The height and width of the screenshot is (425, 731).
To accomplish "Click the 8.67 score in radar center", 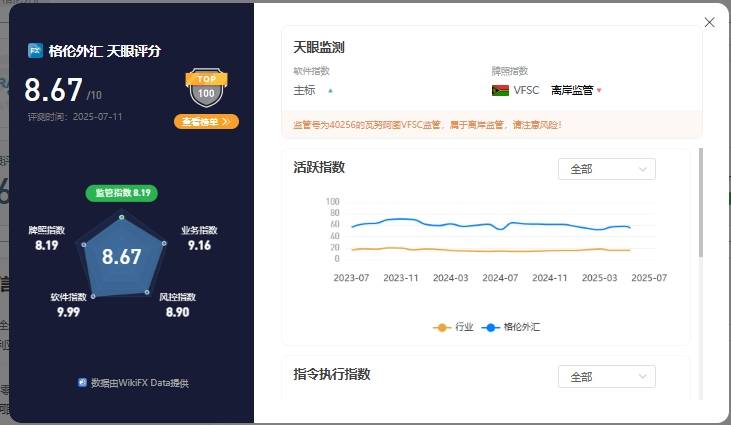I will 122,257.
